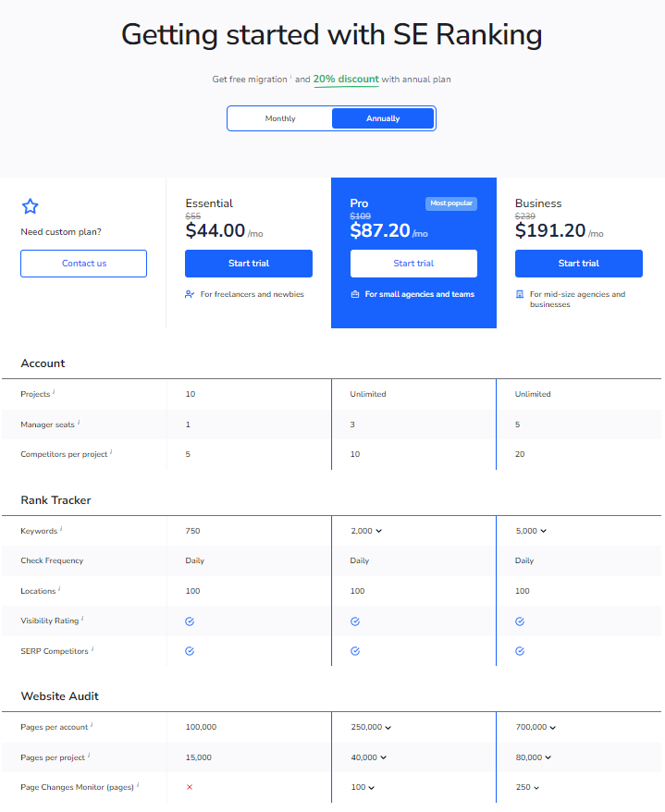
Task: Open Pro pages per project 40,000 dropdown
Action: click(x=369, y=757)
